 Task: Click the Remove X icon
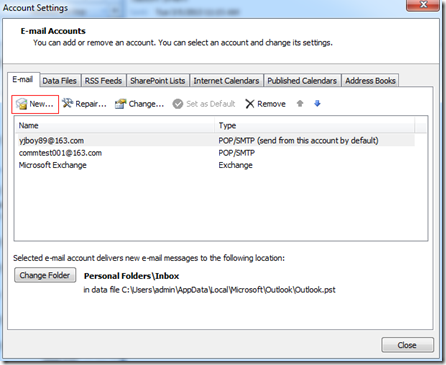[250, 104]
